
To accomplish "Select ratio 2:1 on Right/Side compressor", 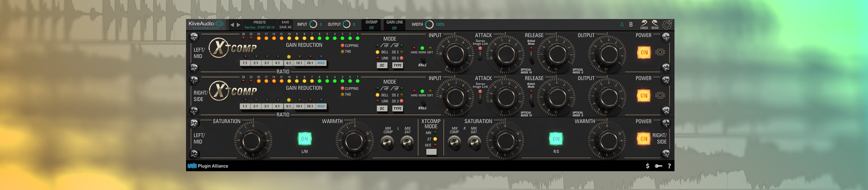I will (x=256, y=106).
